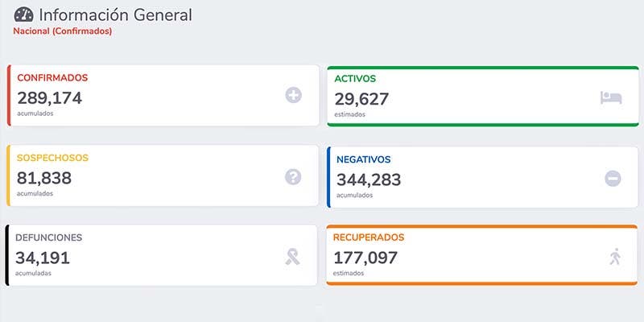Open the ACTIVOS card label
This screenshot has width=644, height=322.
pos(355,79)
